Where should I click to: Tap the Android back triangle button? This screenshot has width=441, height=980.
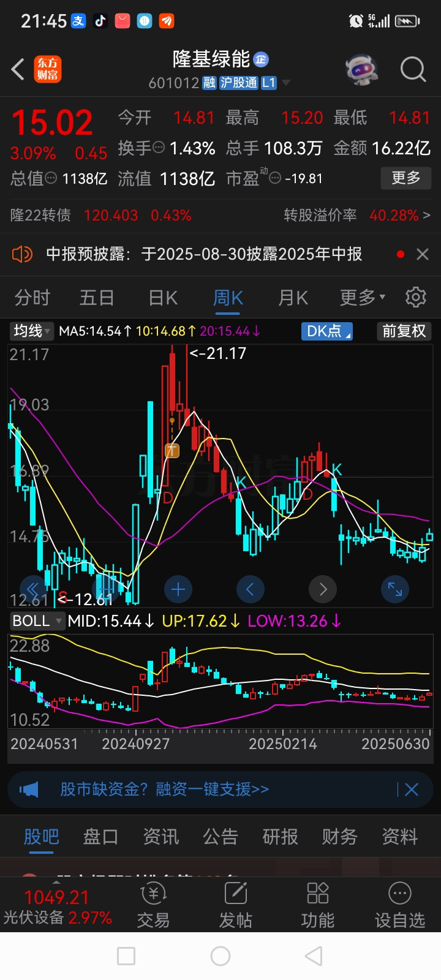[314, 956]
